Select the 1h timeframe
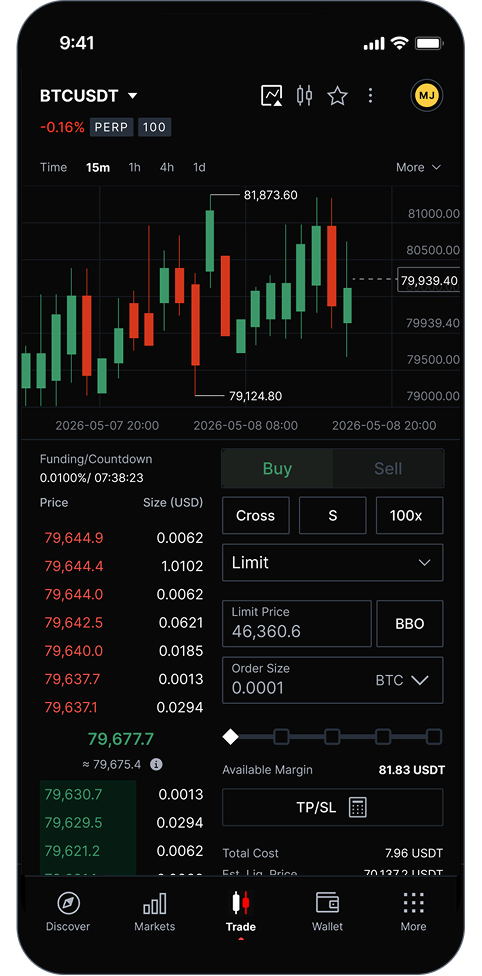Image resolution: width=482 pixels, height=976 pixels. (135, 167)
